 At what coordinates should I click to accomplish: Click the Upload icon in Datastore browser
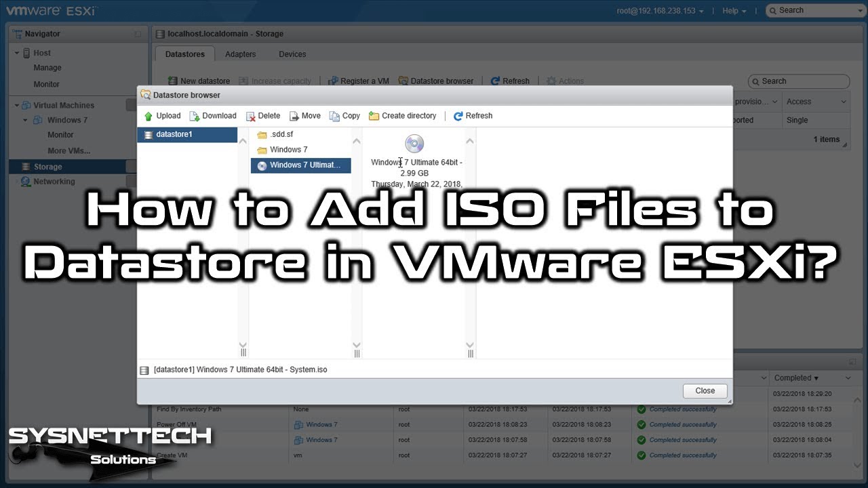(149, 116)
